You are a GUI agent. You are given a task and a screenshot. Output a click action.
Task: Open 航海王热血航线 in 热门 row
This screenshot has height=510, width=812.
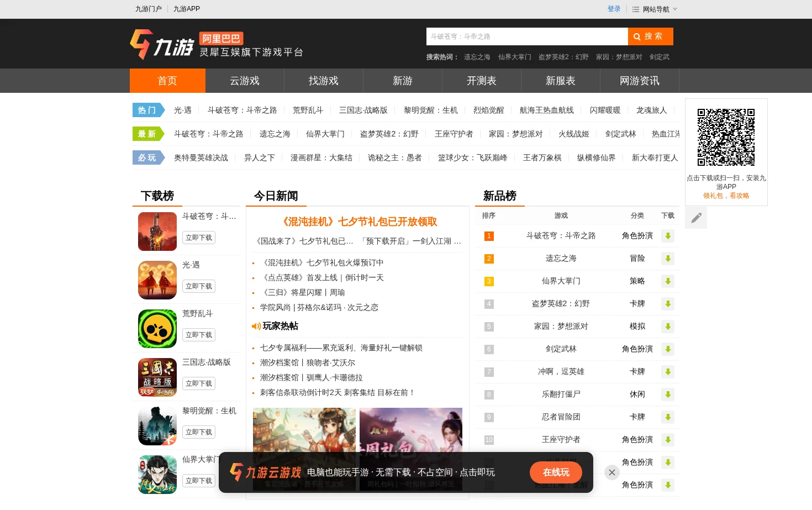(547, 111)
